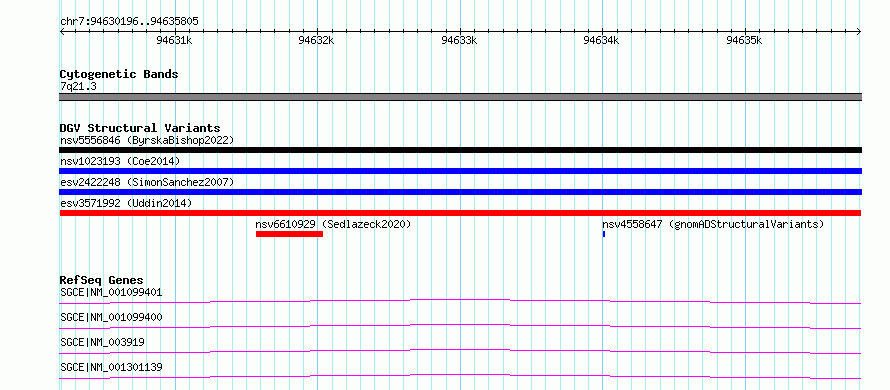Select the magenta SGCE NM_001099401 intron line
Image resolution: width=890 pixels, height=390 pixels.
460,301
